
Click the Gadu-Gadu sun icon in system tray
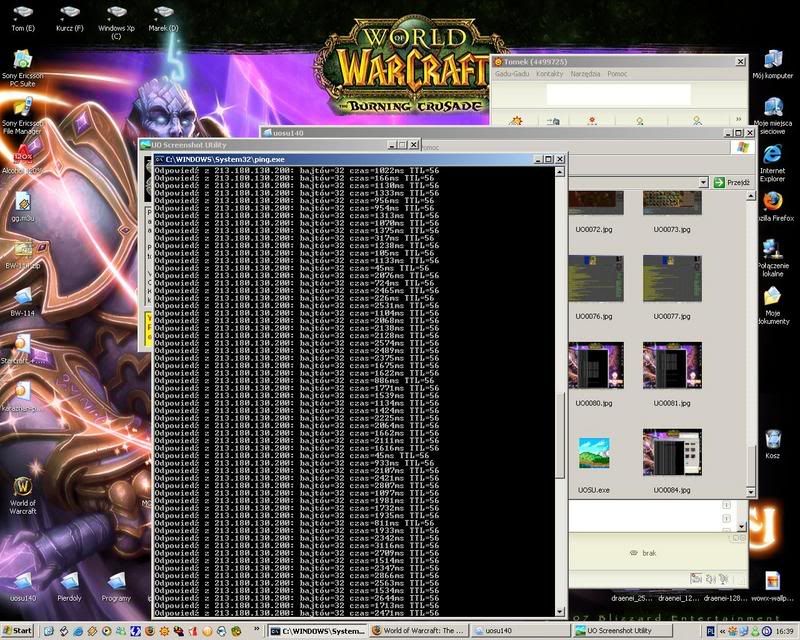pos(733,631)
